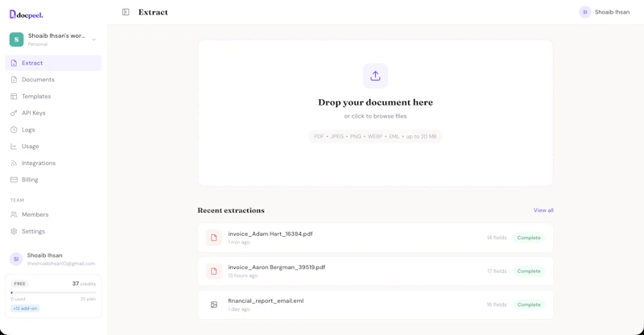This screenshot has height=335, width=644.
Task: Click View all recent extractions
Action: [543, 210]
